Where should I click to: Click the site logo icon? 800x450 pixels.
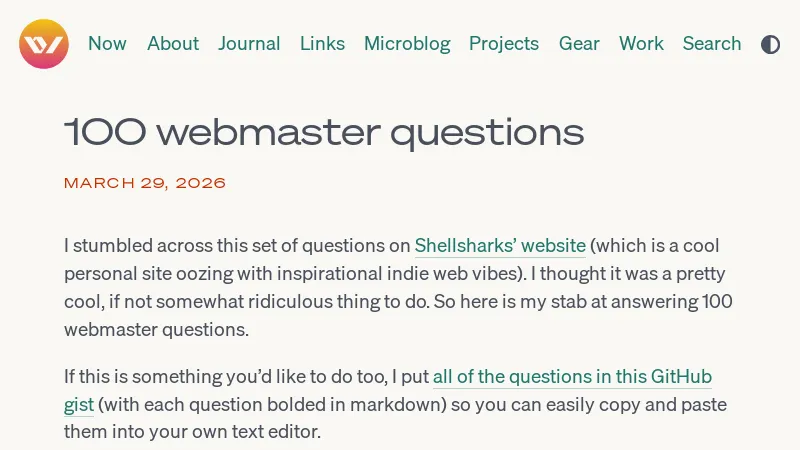point(44,44)
